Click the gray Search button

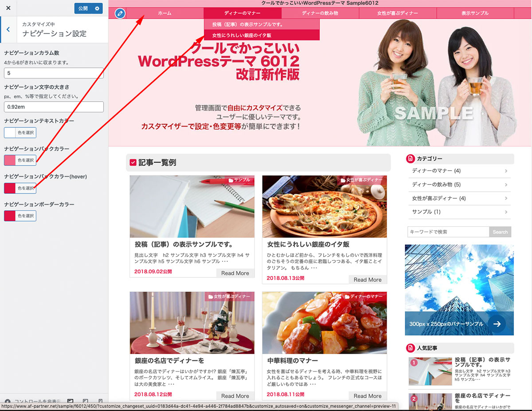500,232
